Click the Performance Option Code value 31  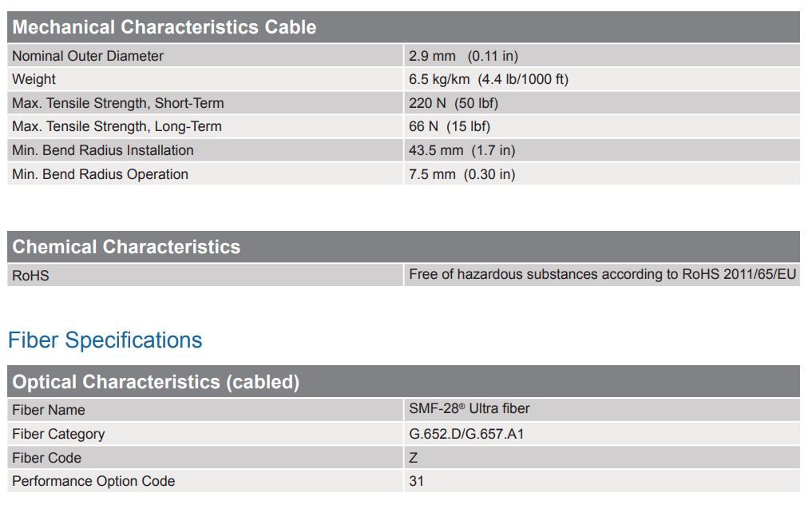click(x=417, y=481)
